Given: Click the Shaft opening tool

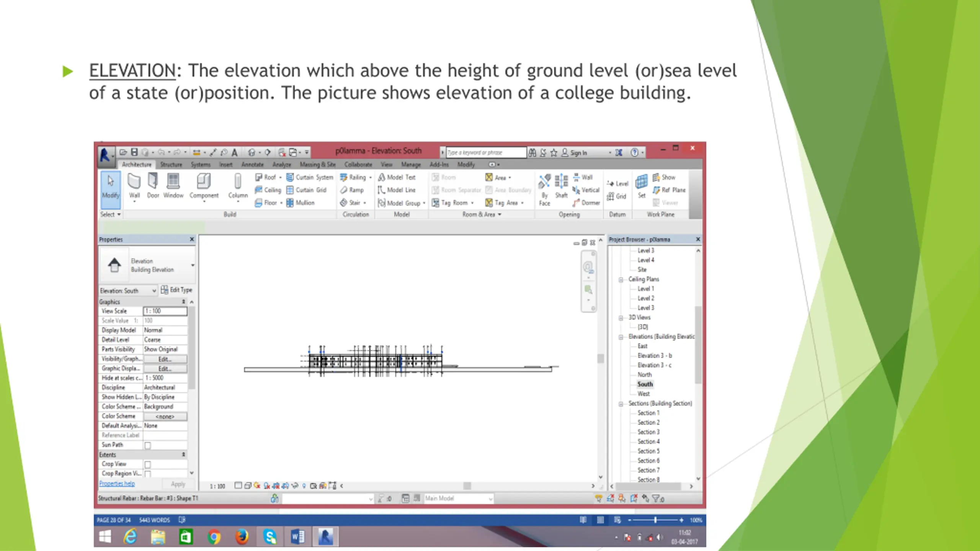Looking at the screenshot, I should click(x=561, y=186).
